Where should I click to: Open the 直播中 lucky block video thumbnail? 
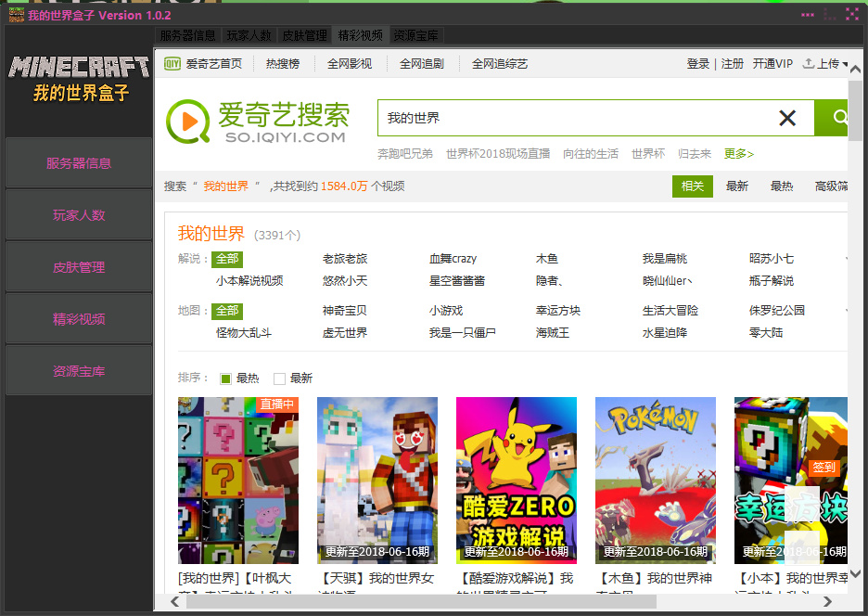tap(238, 481)
